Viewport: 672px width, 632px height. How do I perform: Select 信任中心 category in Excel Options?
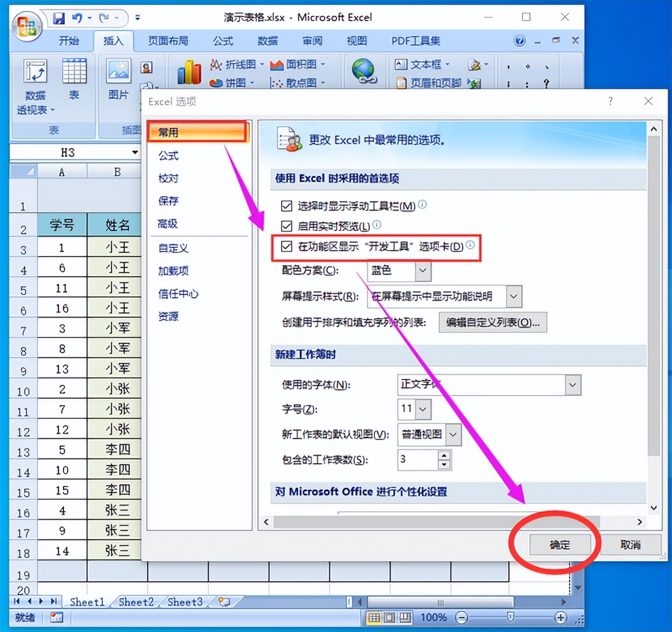pyautogui.click(x=178, y=294)
